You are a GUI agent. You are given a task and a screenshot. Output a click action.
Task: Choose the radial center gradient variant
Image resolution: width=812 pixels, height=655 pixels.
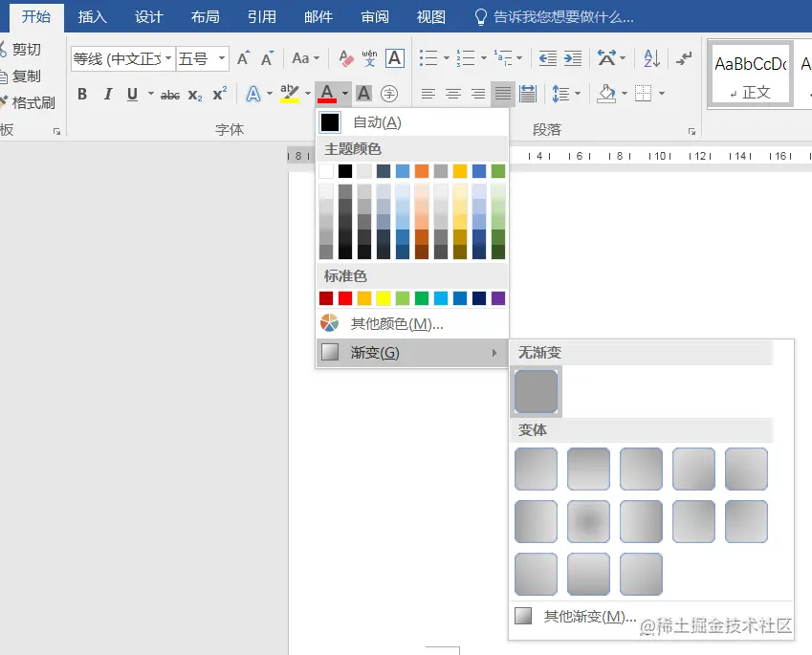coord(588,521)
